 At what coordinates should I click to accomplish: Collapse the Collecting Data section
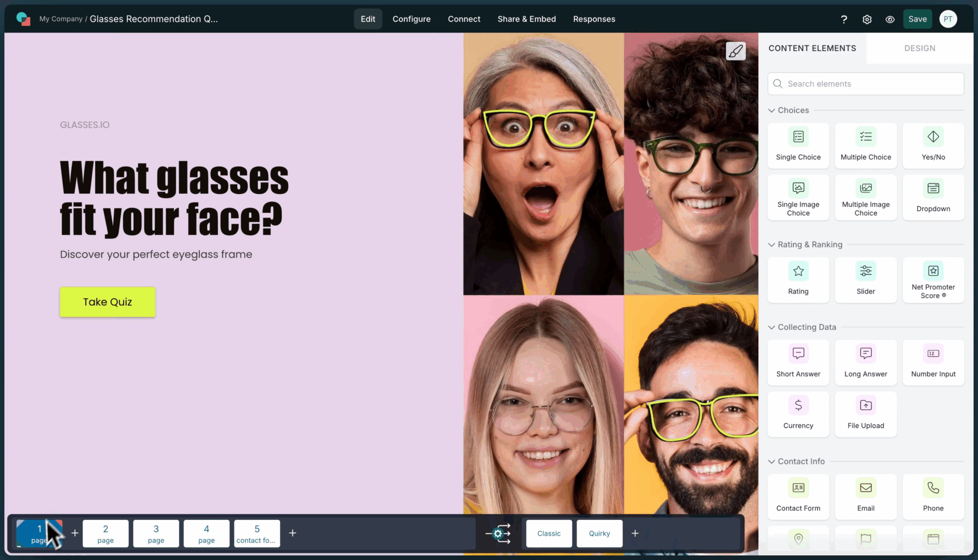coord(771,327)
